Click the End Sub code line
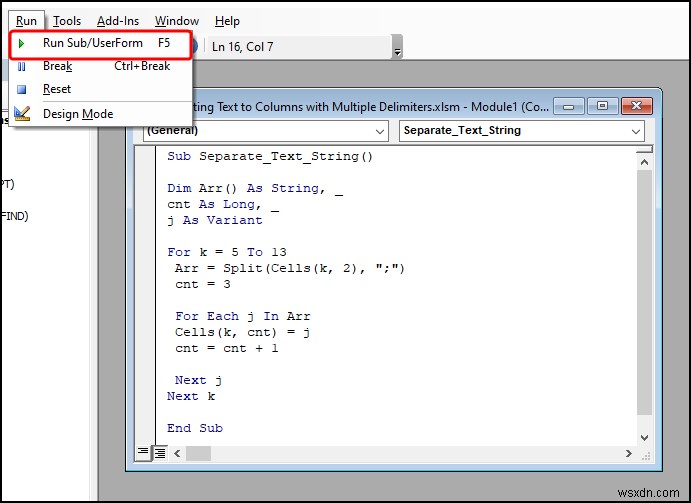Screen dimensions: 691x503 click(x=195, y=428)
